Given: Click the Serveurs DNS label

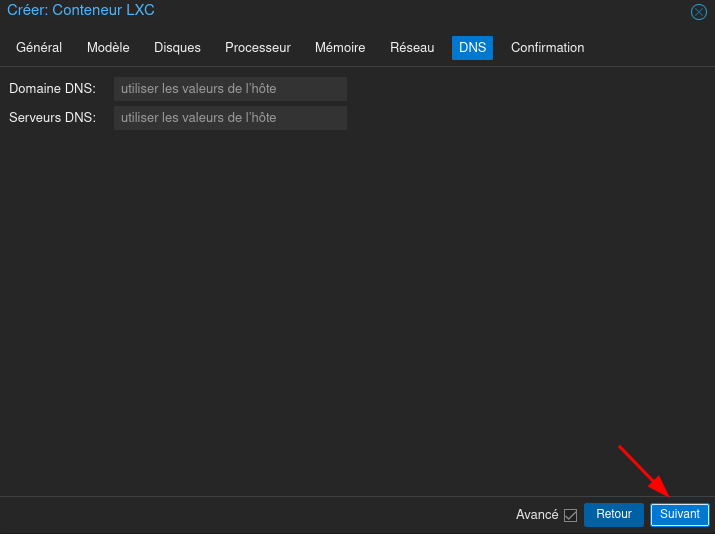Looking at the screenshot, I should tap(52, 118).
